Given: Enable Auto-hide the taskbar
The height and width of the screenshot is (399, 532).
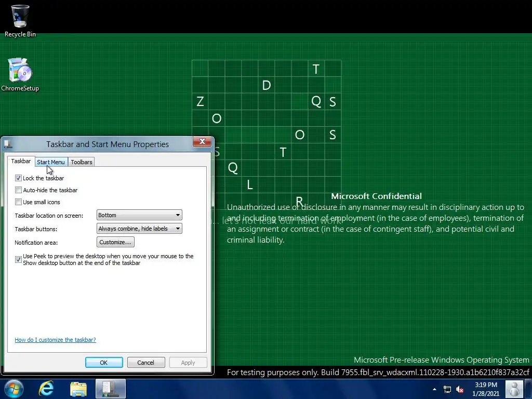Looking at the screenshot, I should [x=18, y=190].
